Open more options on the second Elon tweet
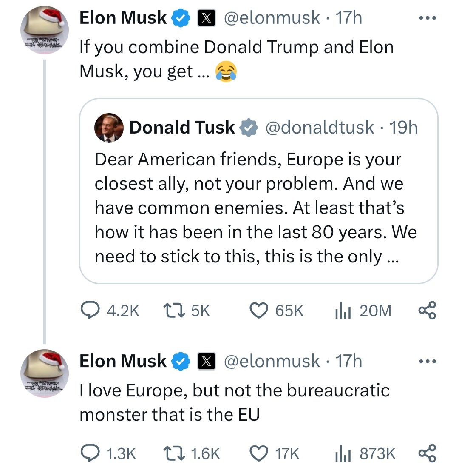Viewport: 459px width, 476px height. pyautogui.click(x=428, y=360)
